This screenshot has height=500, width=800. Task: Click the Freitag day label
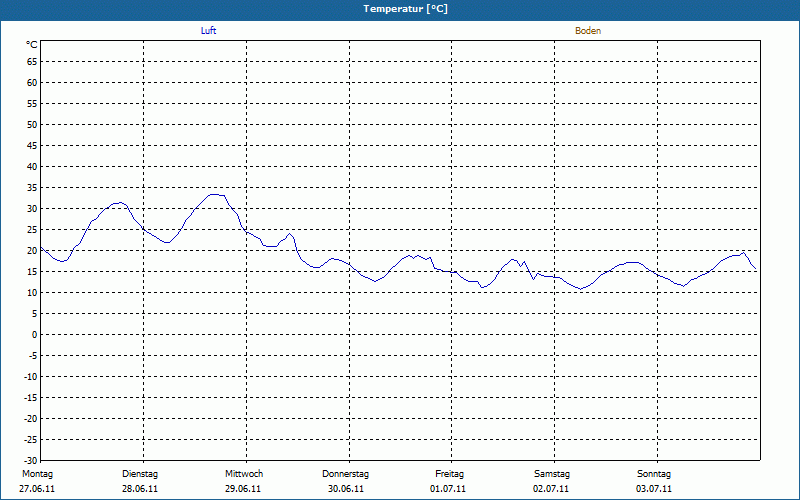click(449, 473)
